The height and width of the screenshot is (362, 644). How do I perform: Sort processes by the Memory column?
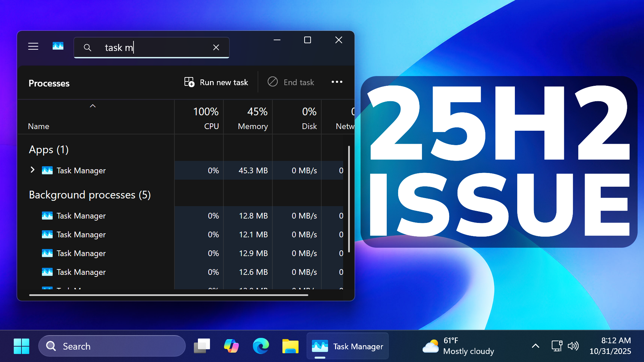253,117
